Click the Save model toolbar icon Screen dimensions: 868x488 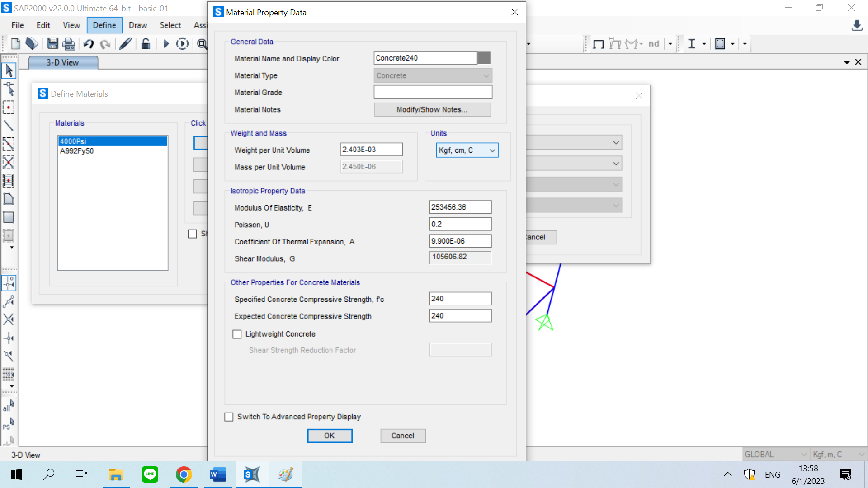[x=53, y=44]
